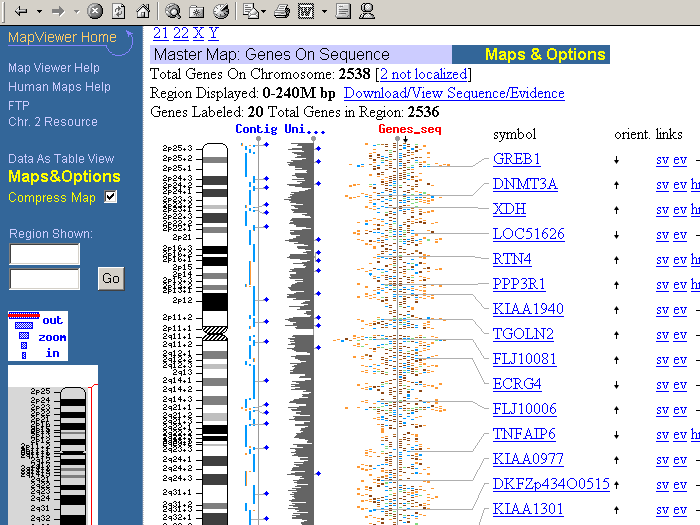The image size is (700, 525).
Task: Open the Forward button history dropdown arrow
Action: pyautogui.click(x=76, y=11)
